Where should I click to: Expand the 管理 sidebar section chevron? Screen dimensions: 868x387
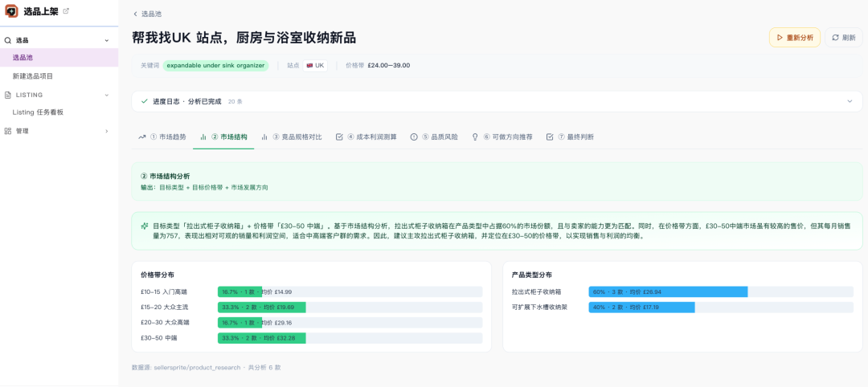(107, 131)
